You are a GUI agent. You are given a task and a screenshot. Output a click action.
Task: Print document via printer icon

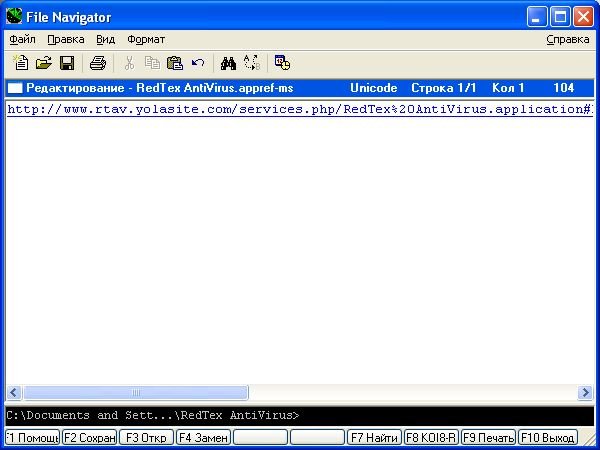pyautogui.click(x=98, y=63)
